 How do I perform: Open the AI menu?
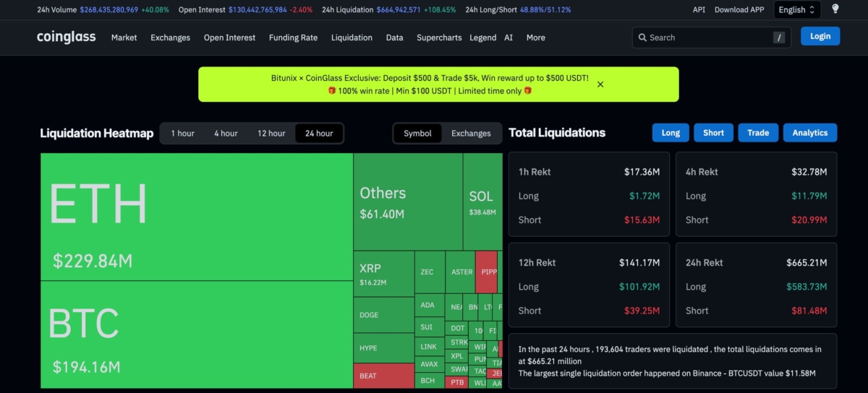[x=509, y=38]
